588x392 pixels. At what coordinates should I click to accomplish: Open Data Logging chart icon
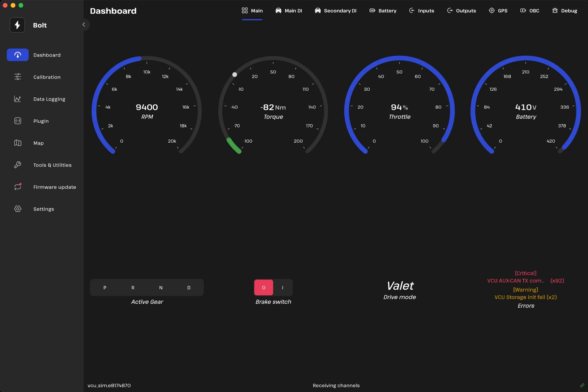tap(18, 99)
